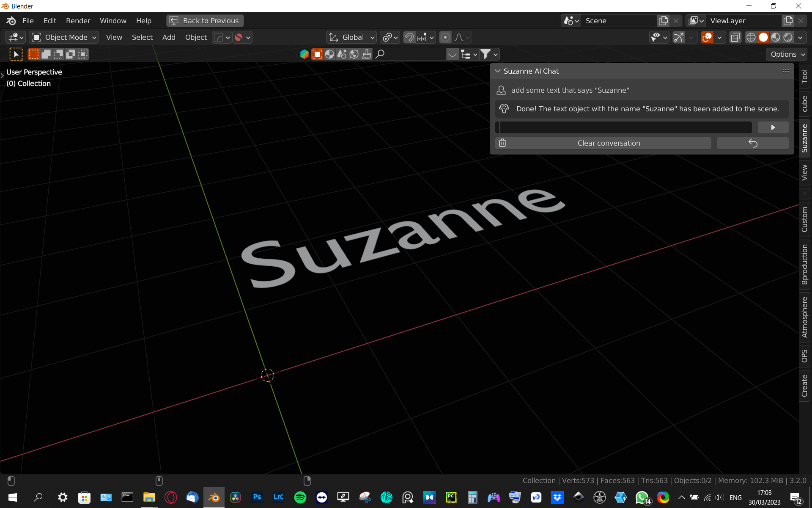Open the editor type dropdown
Screen dimensions: 812x508
tap(16, 37)
